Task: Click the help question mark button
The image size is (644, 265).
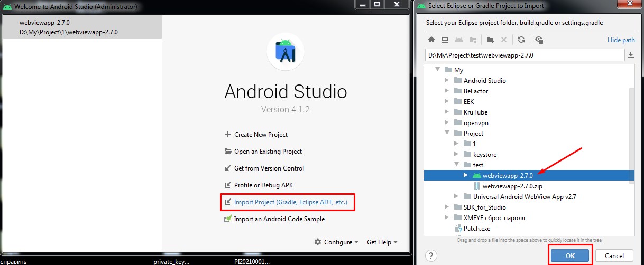Action: click(431, 256)
